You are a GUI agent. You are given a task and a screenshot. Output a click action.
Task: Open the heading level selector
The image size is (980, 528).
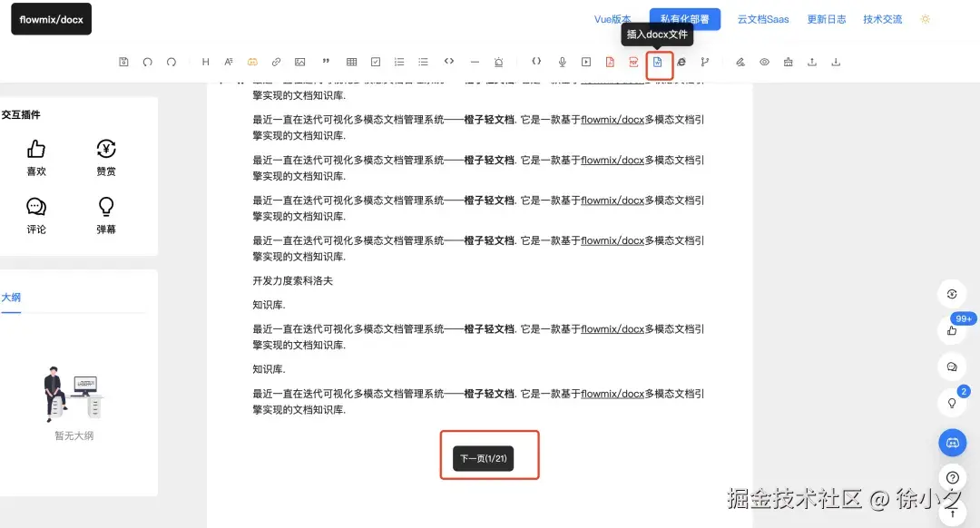pyautogui.click(x=205, y=62)
